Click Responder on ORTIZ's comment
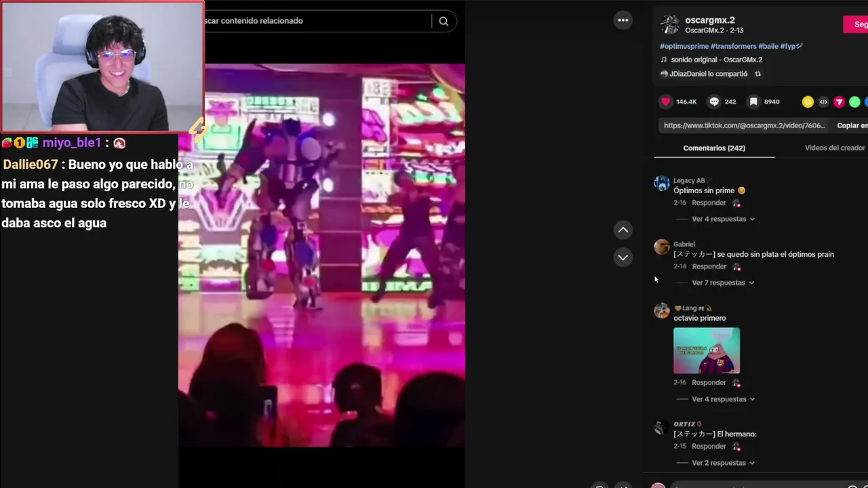The width and height of the screenshot is (868, 488). click(709, 446)
